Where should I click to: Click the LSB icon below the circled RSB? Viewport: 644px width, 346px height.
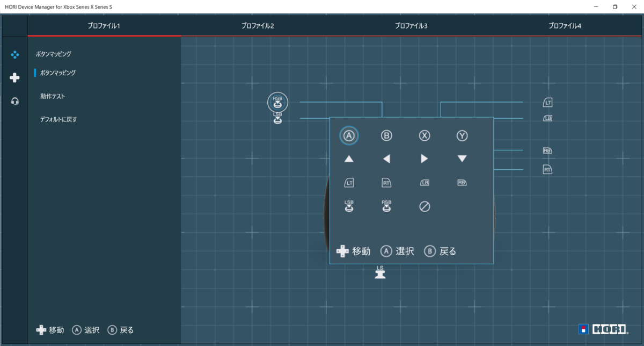pyautogui.click(x=277, y=118)
